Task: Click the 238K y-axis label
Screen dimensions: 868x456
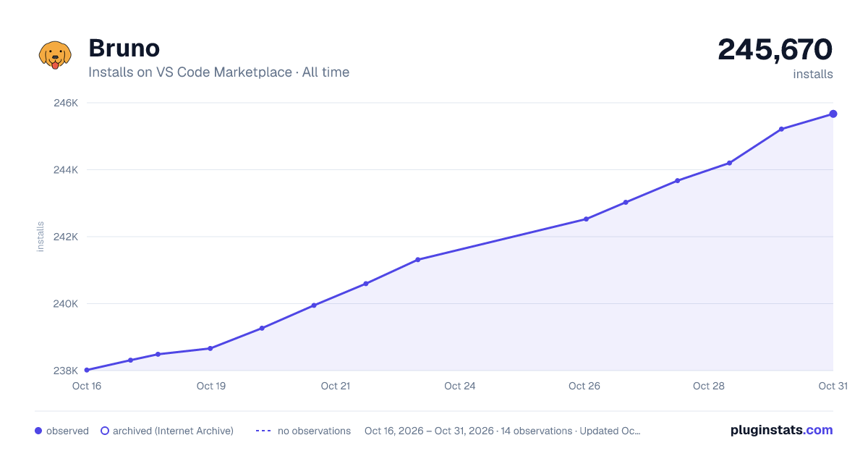Action: (66, 371)
